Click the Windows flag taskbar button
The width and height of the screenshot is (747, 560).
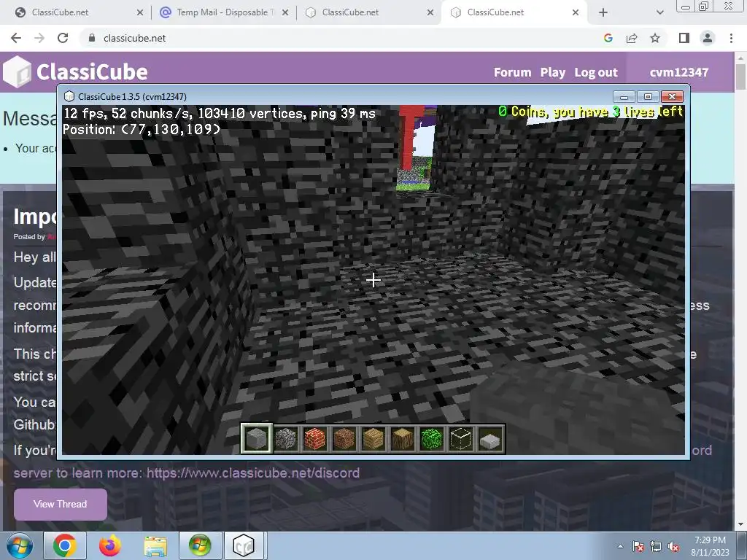point(200,545)
